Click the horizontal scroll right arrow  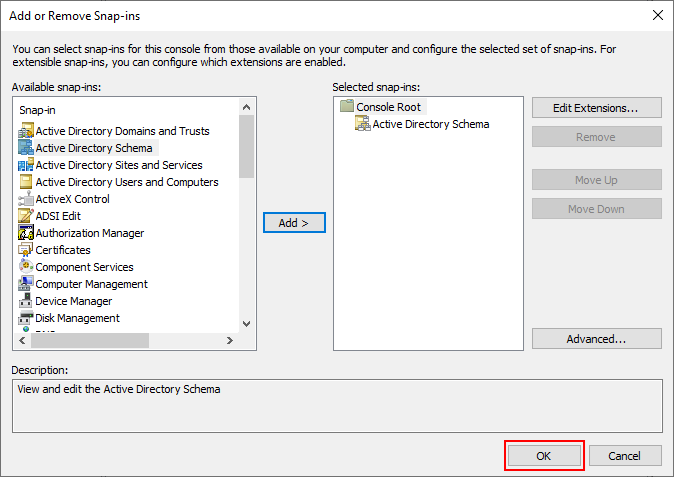(x=230, y=340)
